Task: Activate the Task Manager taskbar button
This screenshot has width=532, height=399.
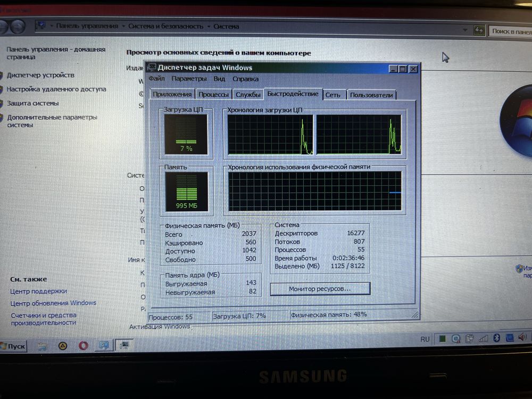Action: coord(124,345)
